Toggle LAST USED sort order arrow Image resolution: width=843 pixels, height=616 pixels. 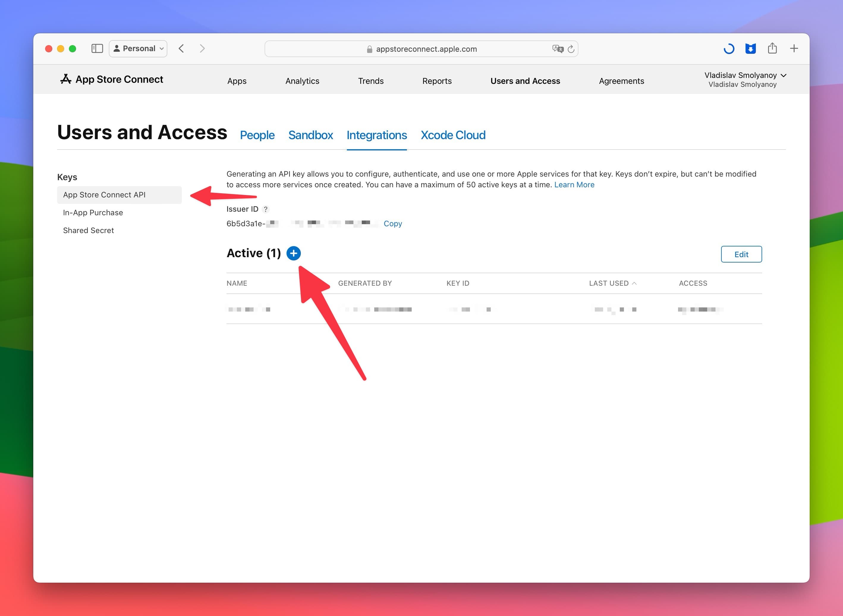[634, 283]
